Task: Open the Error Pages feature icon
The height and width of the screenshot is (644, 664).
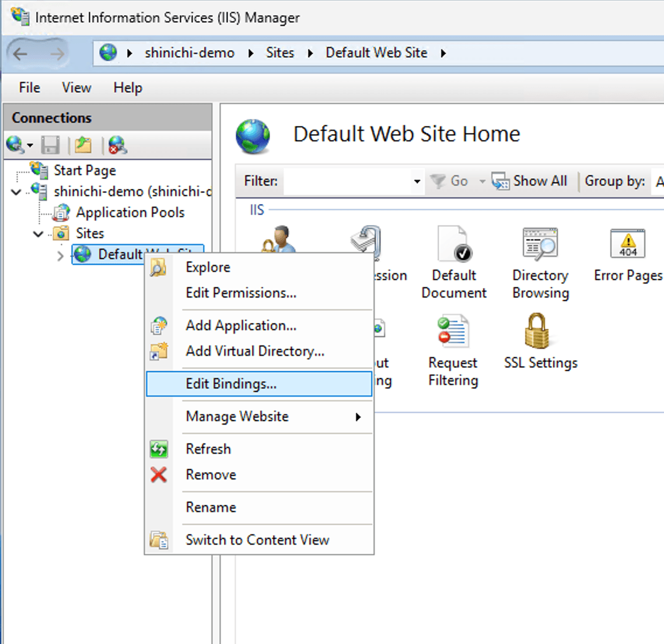Action: point(627,245)
